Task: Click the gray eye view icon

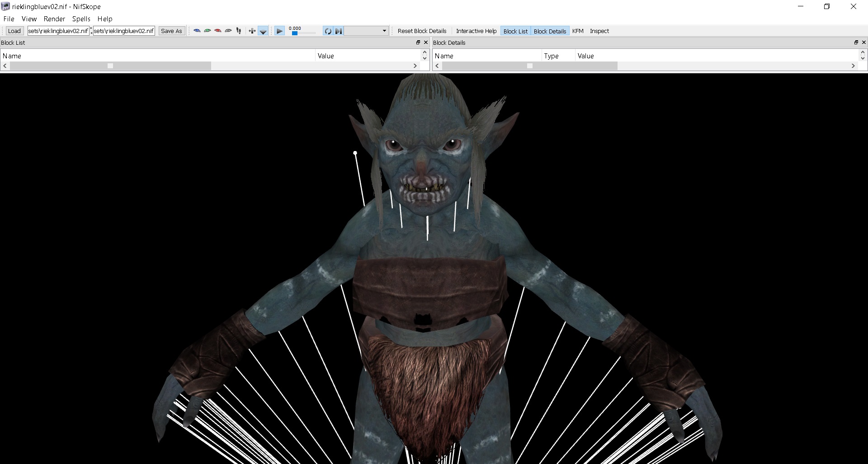Action: pos(228,31)
